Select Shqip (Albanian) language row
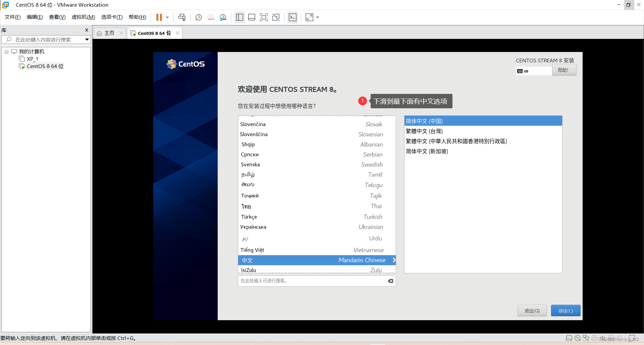Image resolution: width=644 pixels, height=345 pixels. 317,144
